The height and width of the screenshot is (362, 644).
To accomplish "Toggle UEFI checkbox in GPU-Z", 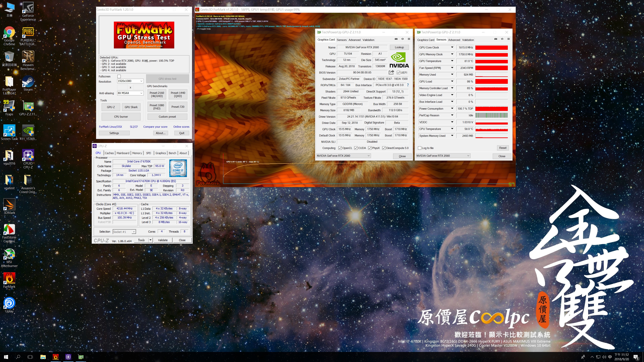I will [x=398, y=73].
